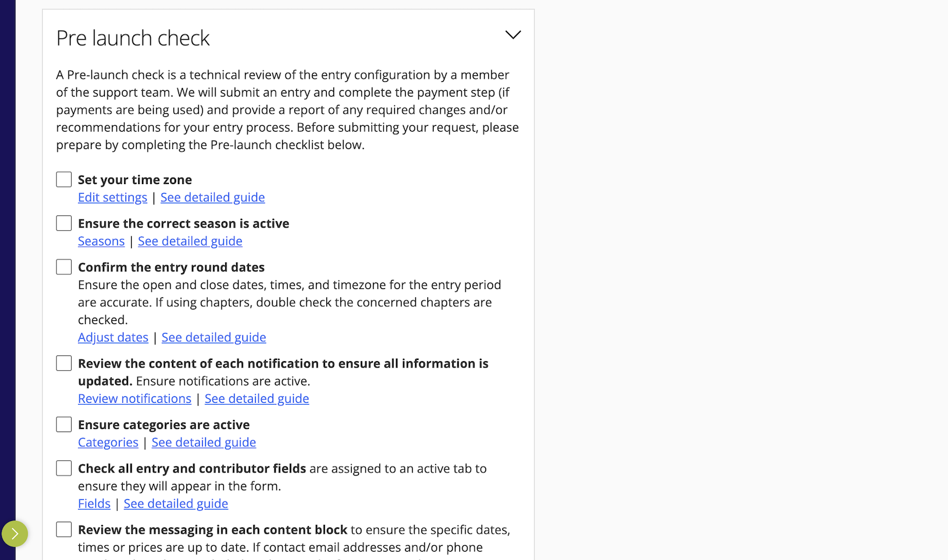Check Confirm the entry round dates

(x=64, y=267)
